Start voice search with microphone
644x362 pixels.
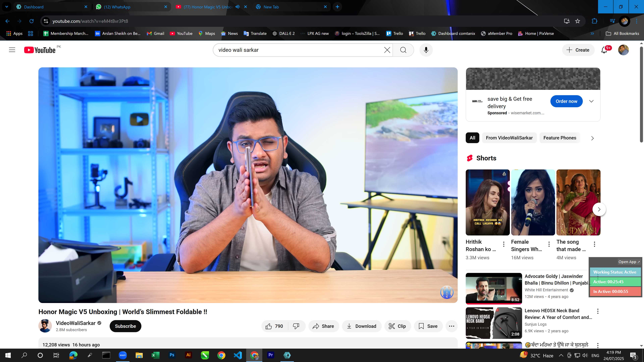click(426, 50)
